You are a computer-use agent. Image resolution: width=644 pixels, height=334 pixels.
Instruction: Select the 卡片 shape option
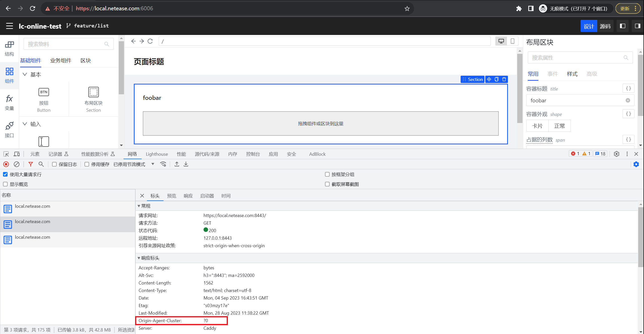537,126
